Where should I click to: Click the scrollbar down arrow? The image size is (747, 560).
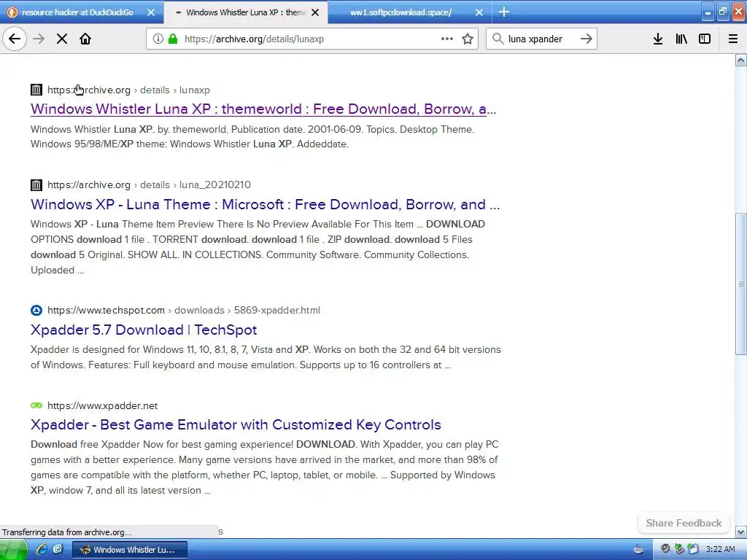741,532
